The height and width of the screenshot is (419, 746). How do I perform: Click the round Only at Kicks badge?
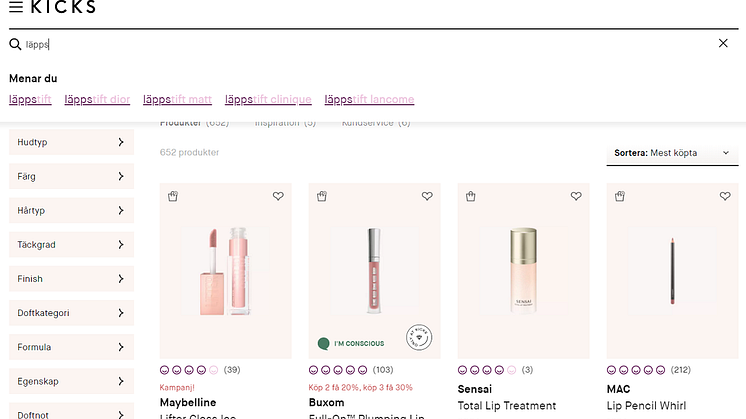[419, 338]
